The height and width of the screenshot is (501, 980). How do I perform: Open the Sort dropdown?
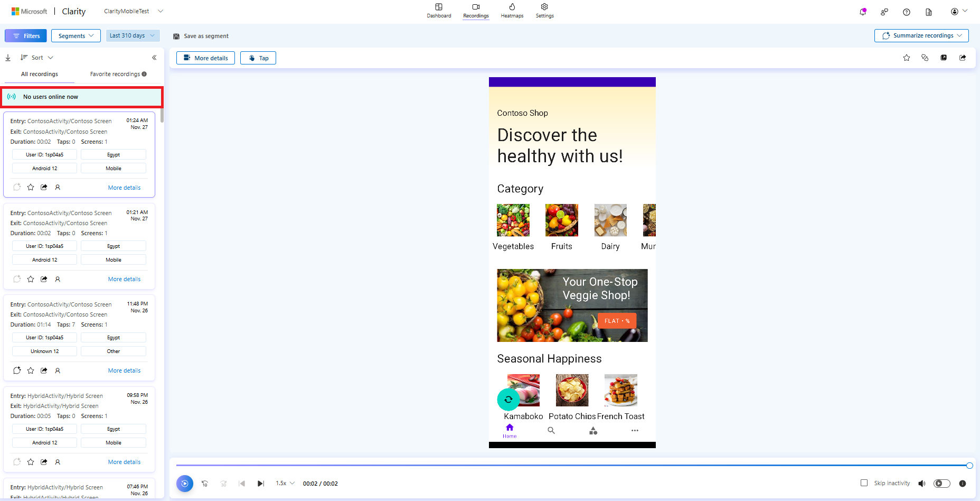point(37,58)
